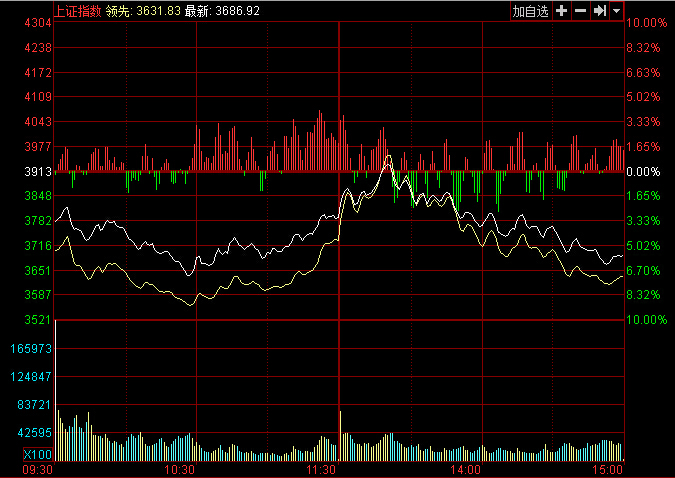This screenshot has height=478, width=675.
Task: Click the red 10.00% upper limit label
Action: point(646,23)
